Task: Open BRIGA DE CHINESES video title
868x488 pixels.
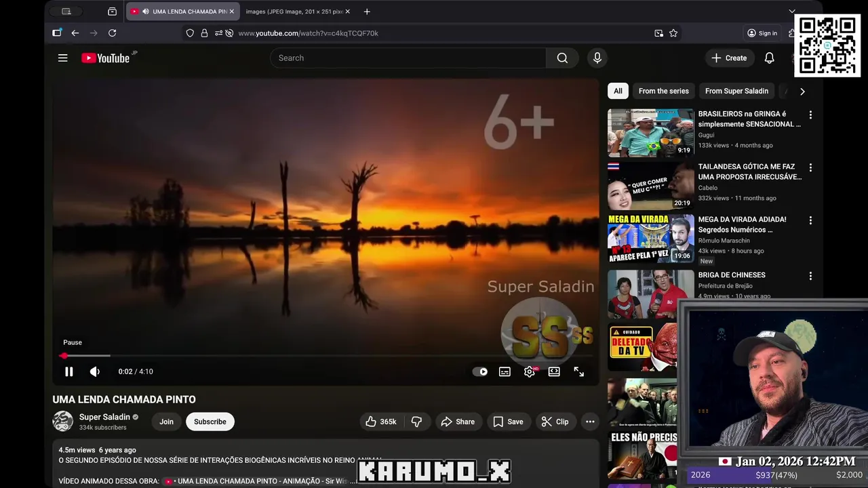Action: coord(732,275)
